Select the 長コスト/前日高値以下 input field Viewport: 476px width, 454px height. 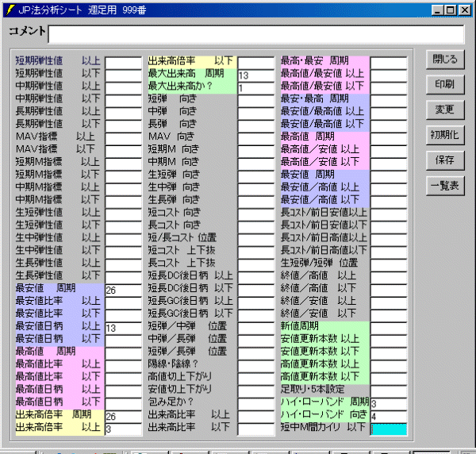coord(389,252)
